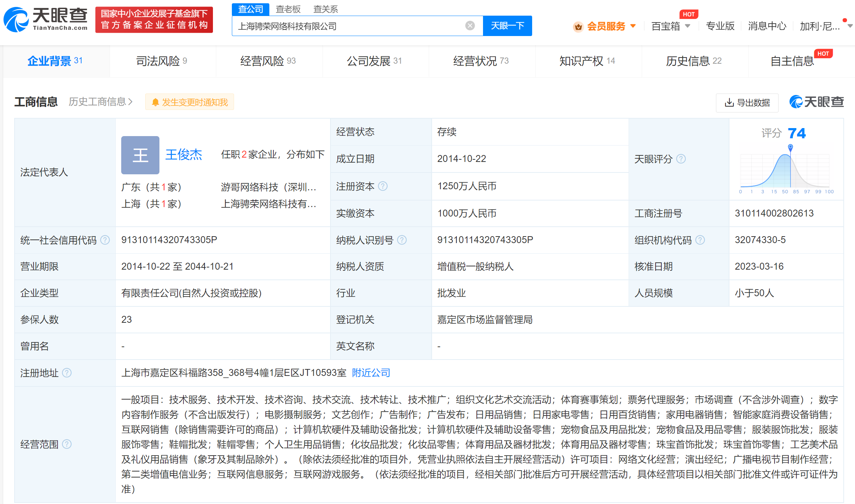This screenshot has height=504, width=855.
Task: Open the help icon next to 组织机构代码
Action: click(700, 240)
